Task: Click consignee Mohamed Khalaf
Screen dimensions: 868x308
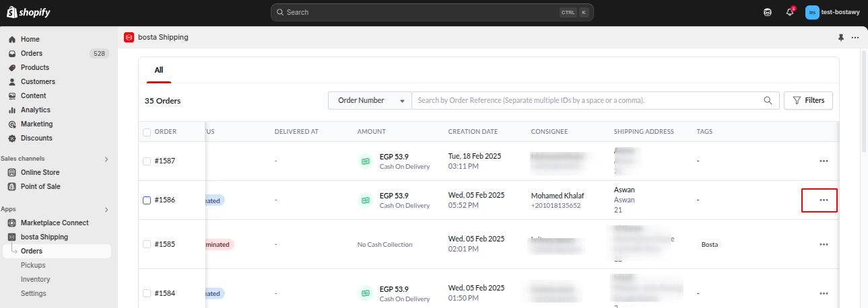Action: pyautogui.click(x=558, y=196)
